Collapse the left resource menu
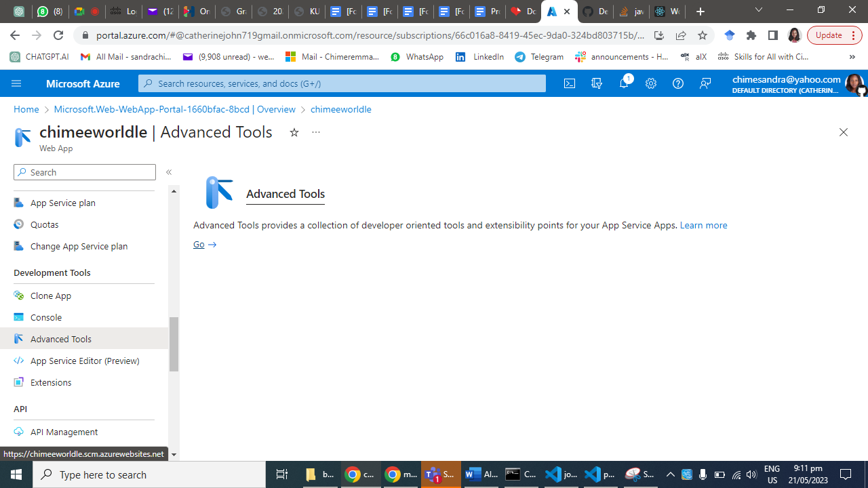868x488 pixels. tap(169, 172)
